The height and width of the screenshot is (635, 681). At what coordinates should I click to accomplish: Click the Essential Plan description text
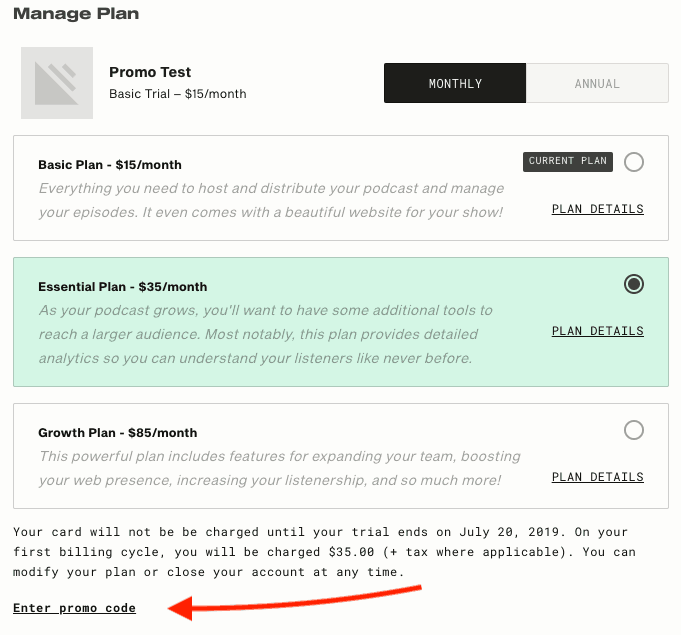(x=265, y=334)
